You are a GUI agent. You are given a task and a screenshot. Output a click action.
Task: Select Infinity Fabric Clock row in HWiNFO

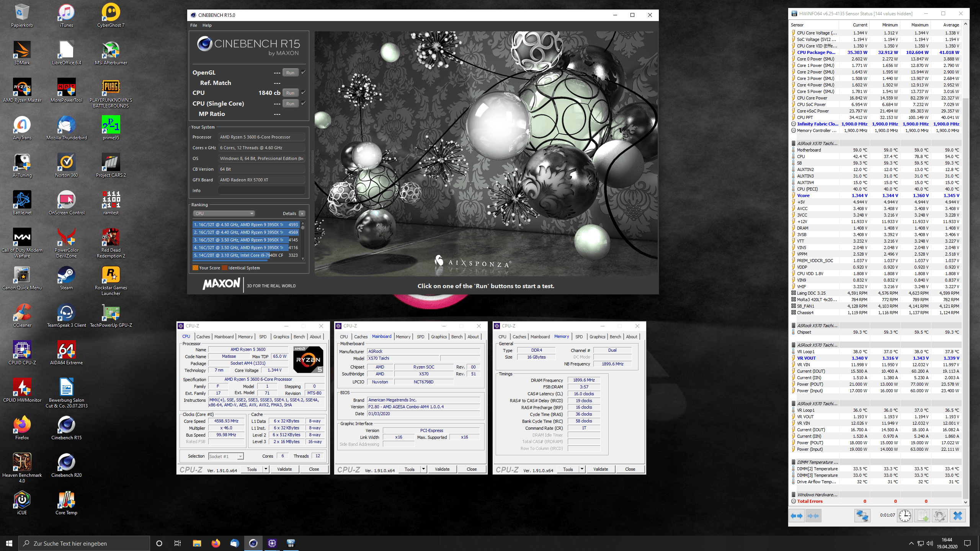[x=876, y=124]
